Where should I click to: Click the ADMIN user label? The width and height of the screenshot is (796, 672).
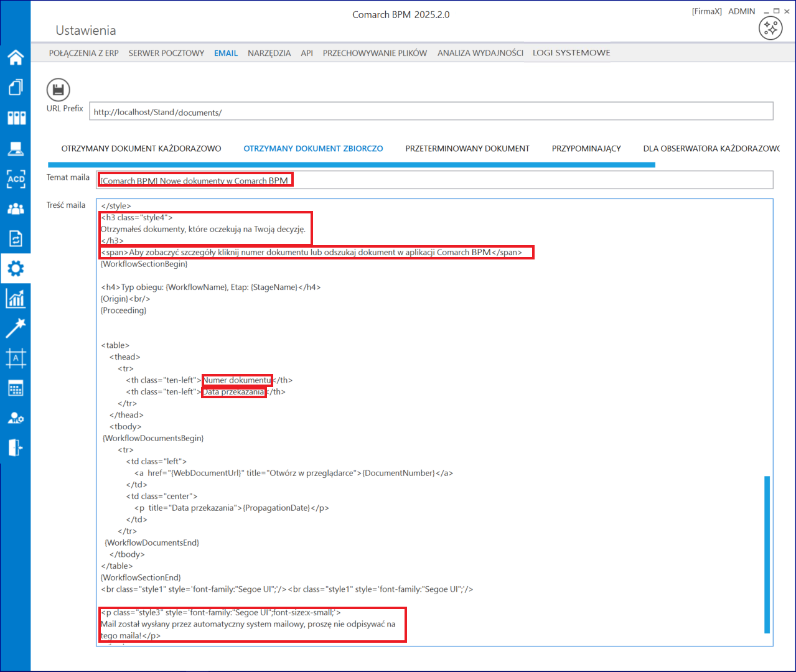coord(741,11)
